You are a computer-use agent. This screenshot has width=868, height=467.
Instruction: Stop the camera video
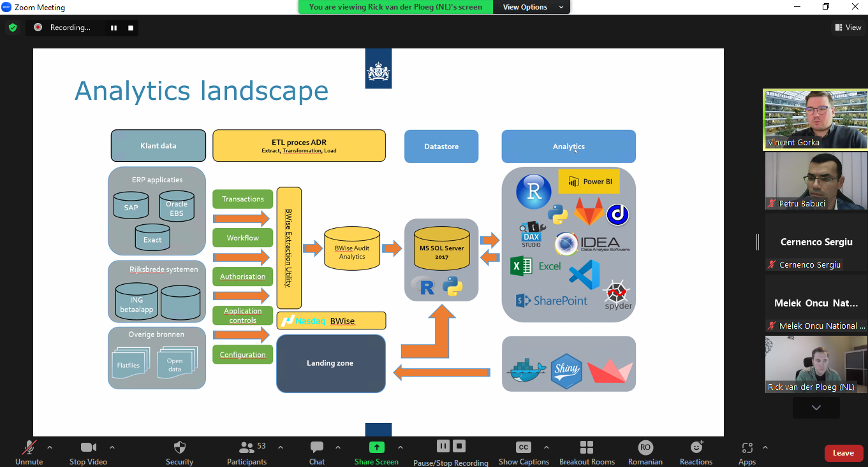(x=88, y=452)
